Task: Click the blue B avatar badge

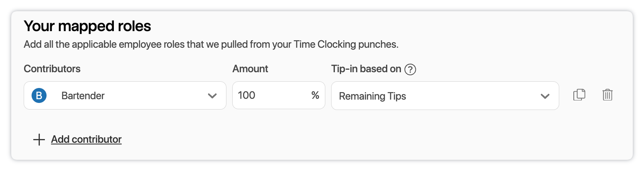Action: [x=39, y=95]
